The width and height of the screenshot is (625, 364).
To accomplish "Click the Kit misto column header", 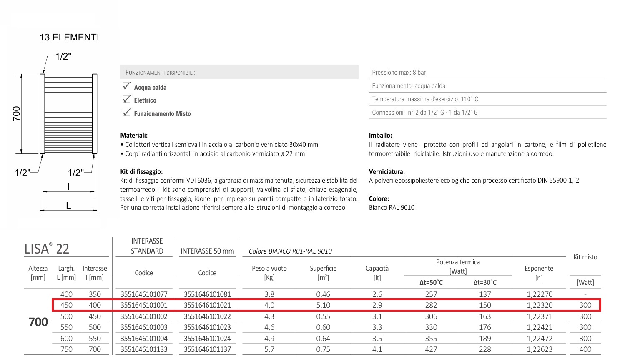I will point(585,257).
